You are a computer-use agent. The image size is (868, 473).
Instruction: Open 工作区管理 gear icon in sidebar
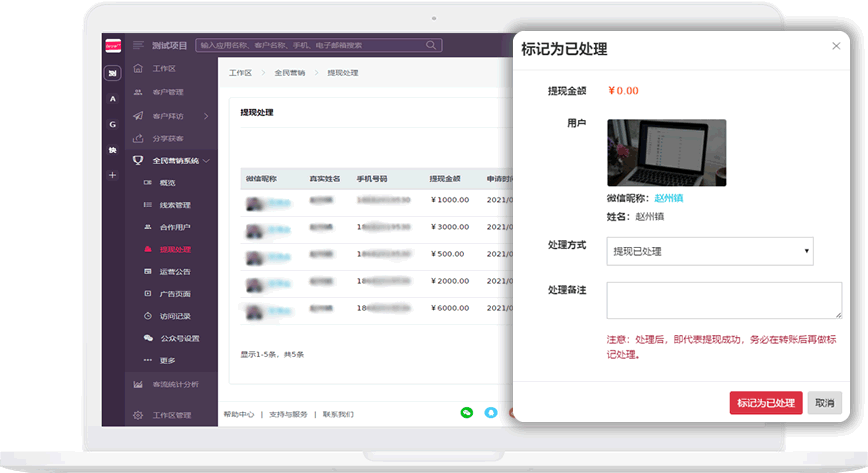[138, 415]
